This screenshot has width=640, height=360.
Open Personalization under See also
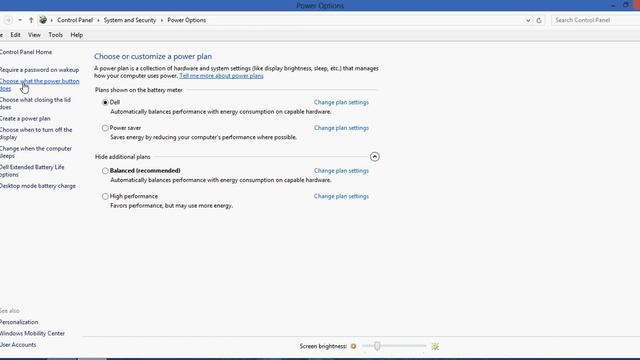19,322
